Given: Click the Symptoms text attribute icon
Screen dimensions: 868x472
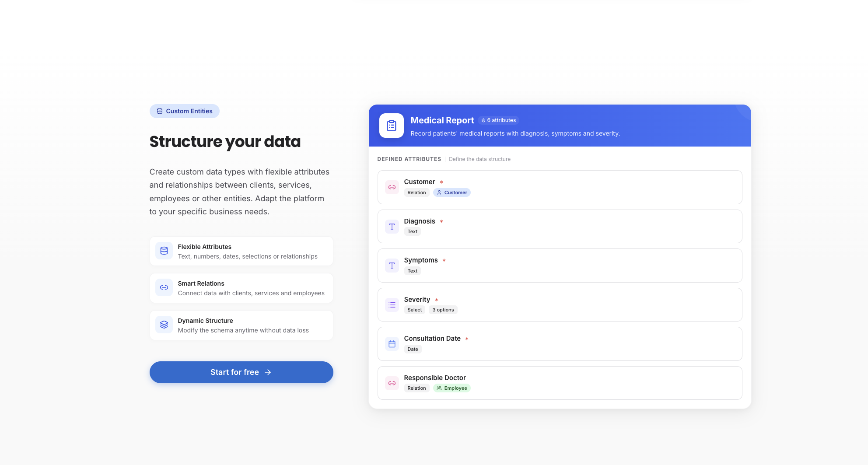Looking at the screenshot, I should point(392,266).
